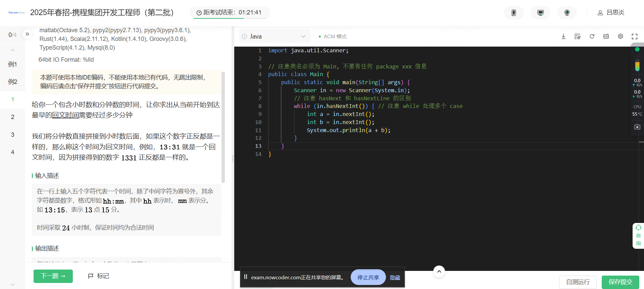644x289 pixels.
Task: Click the phone monitoring icon in header
Action: (513, 13)
